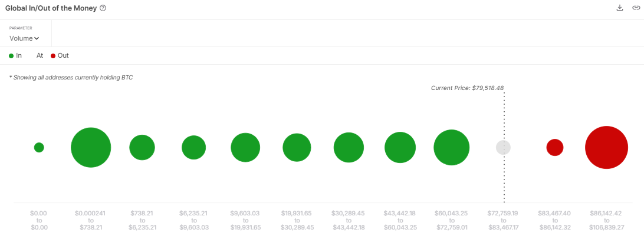The height and width of the screenshot is (236, 644).
Task: Click the Current Price $79,518.48 label
Action: tap(467, 88)
